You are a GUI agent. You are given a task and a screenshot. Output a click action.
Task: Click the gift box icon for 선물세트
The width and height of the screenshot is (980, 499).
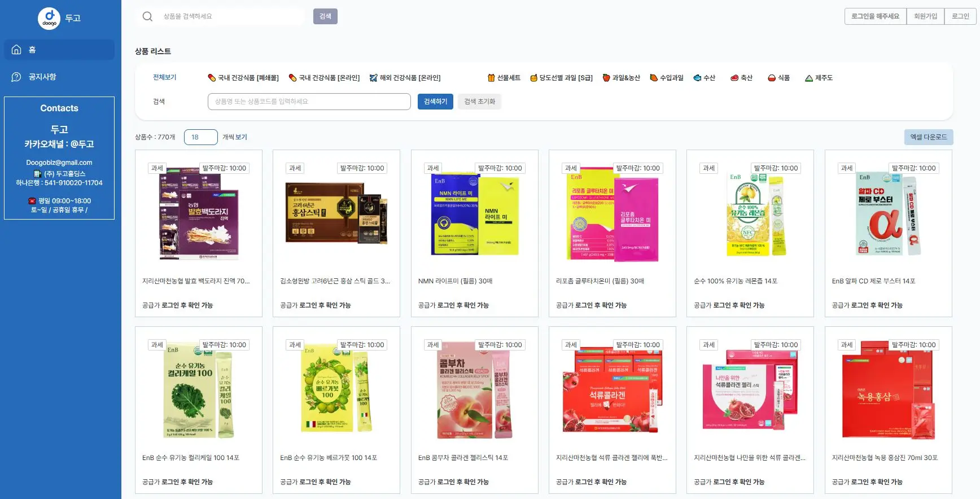[x=491, y=78]
